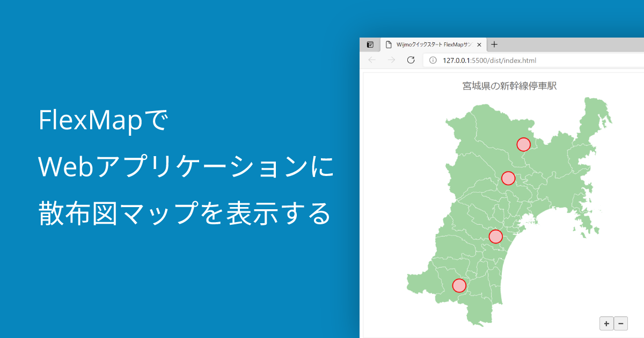Click the 散布図マップを表示する text line
The height and width of the screenshot is (338, 644).
click(x=184, y=213)
